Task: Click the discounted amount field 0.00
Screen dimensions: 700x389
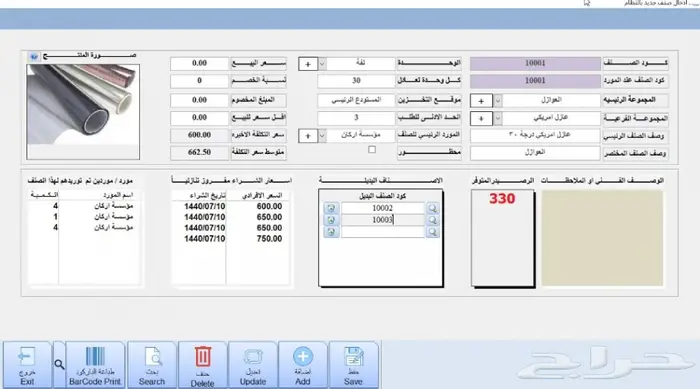Action: tap(199, 100)
